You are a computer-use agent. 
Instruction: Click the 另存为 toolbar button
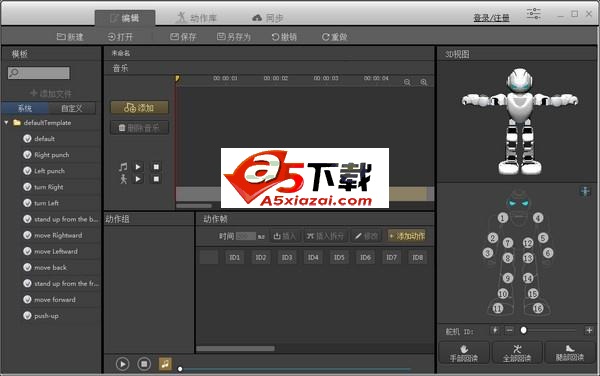point(233,37)
